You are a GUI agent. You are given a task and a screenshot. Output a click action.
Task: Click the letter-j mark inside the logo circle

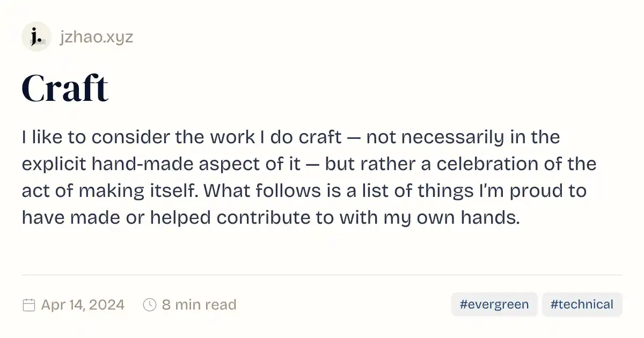(34, 36)
